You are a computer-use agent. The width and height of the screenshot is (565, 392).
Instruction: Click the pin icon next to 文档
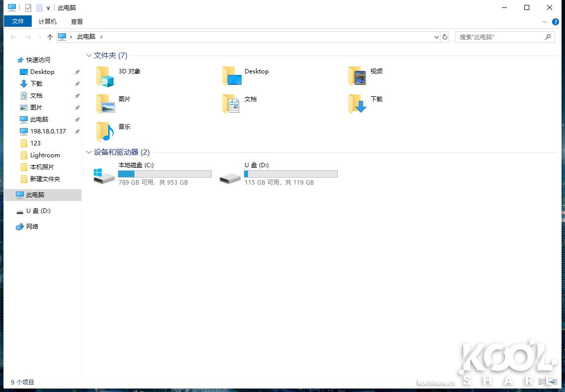click(x=77, y=96)
